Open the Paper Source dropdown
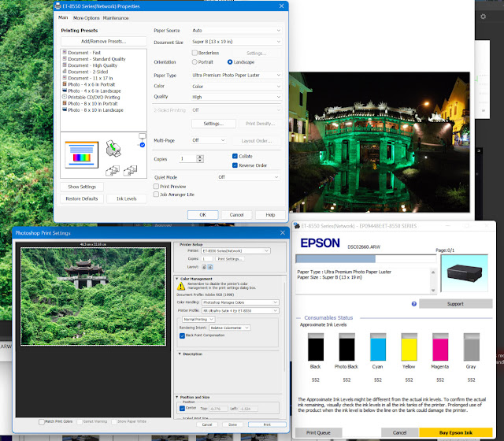 pos(236,31)
